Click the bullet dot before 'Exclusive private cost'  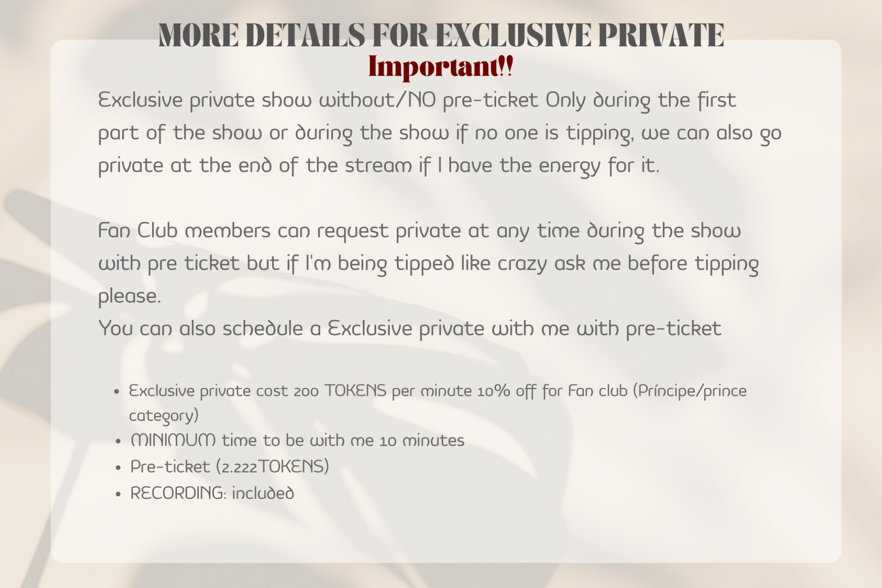point(117,392)
